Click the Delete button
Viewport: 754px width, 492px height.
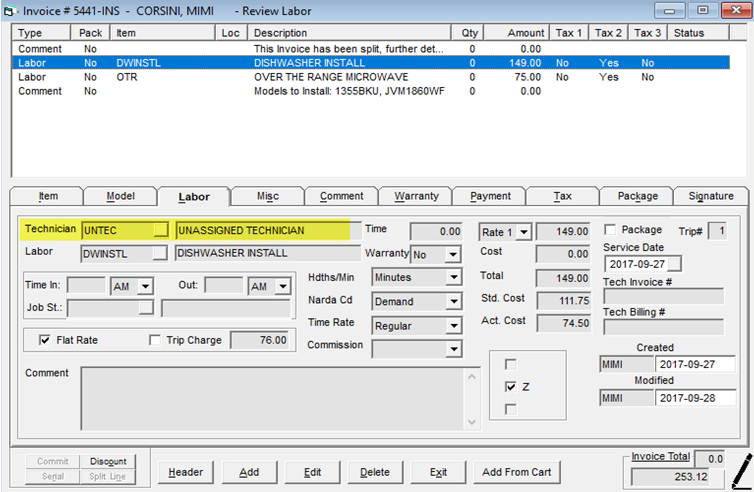[x=375, y=472]
